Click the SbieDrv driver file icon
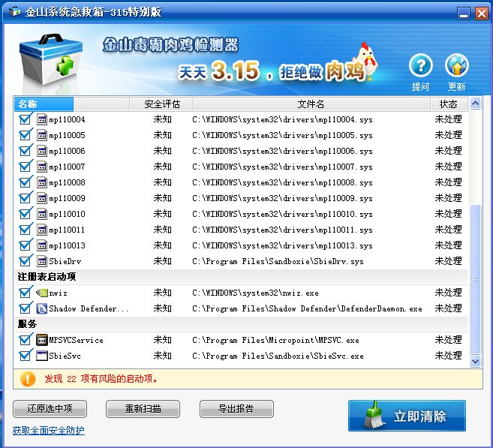 tap(42, 261)
